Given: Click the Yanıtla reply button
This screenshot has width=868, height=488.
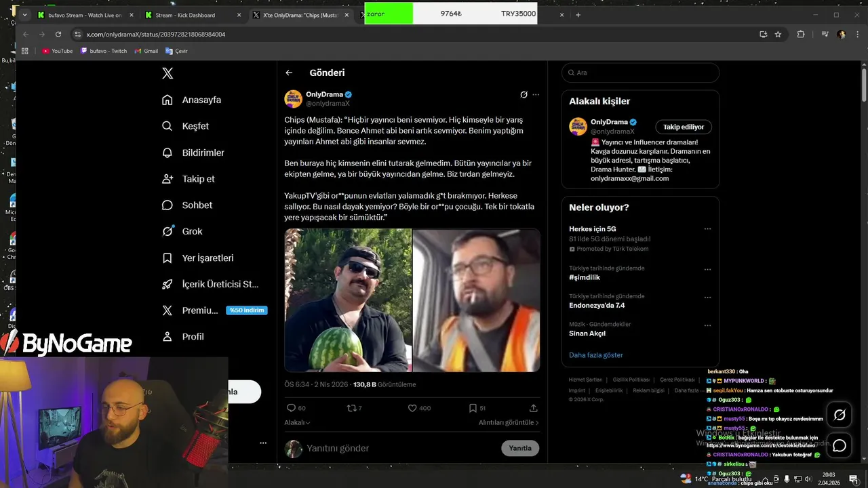Looking at the screenshot, I should click(520, 448).
